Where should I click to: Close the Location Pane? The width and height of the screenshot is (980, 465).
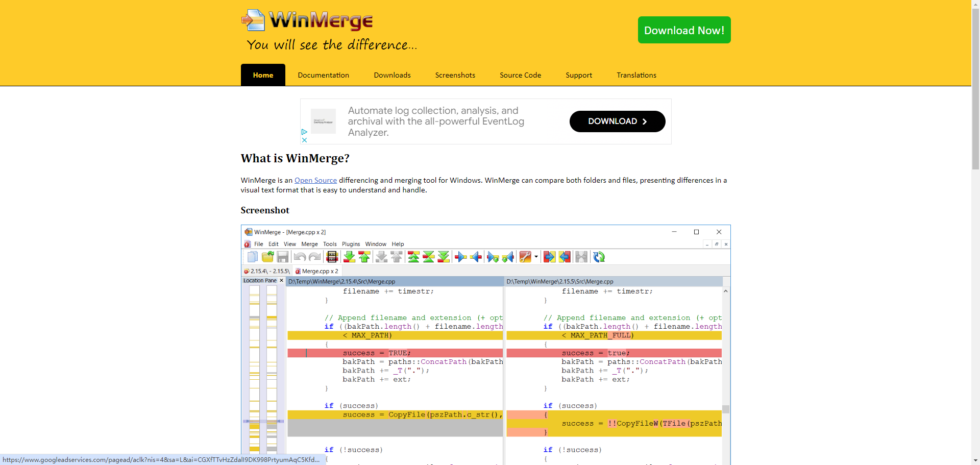click(281, 280)
